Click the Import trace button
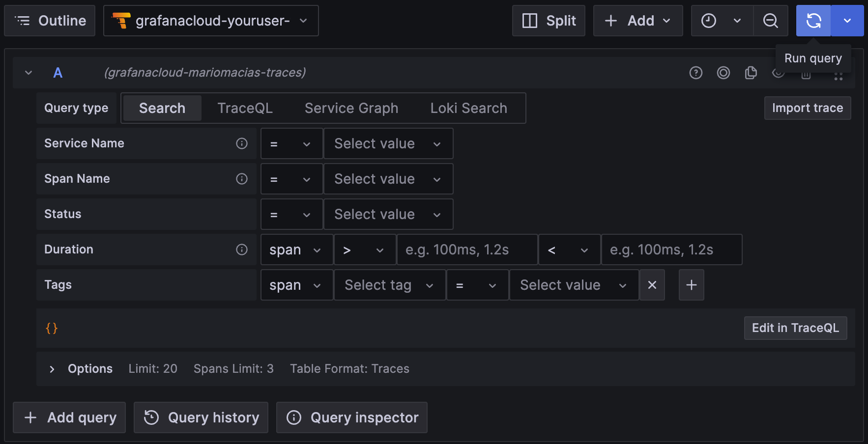 pyautogui.click(x=807, y=108)
